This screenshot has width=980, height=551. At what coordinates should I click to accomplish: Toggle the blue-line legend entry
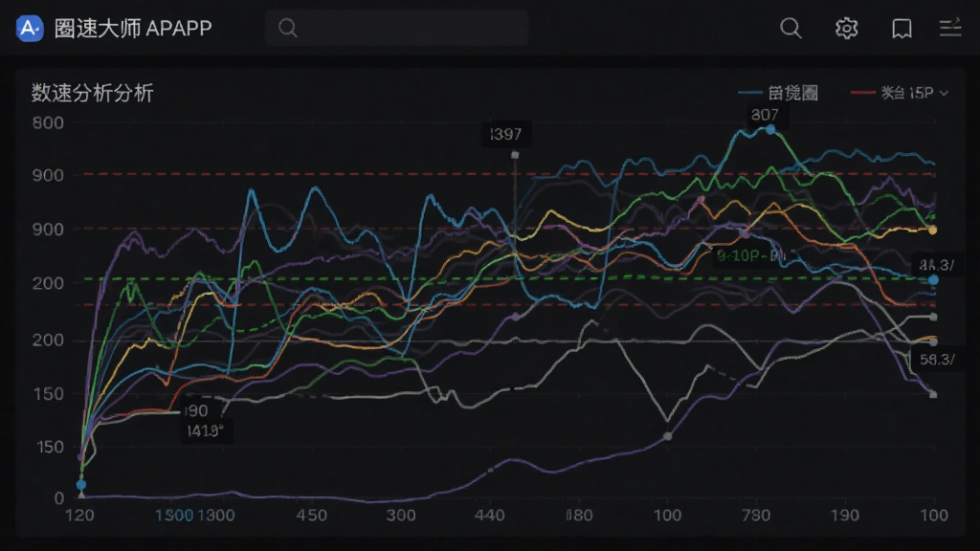(x=778, y=93)
